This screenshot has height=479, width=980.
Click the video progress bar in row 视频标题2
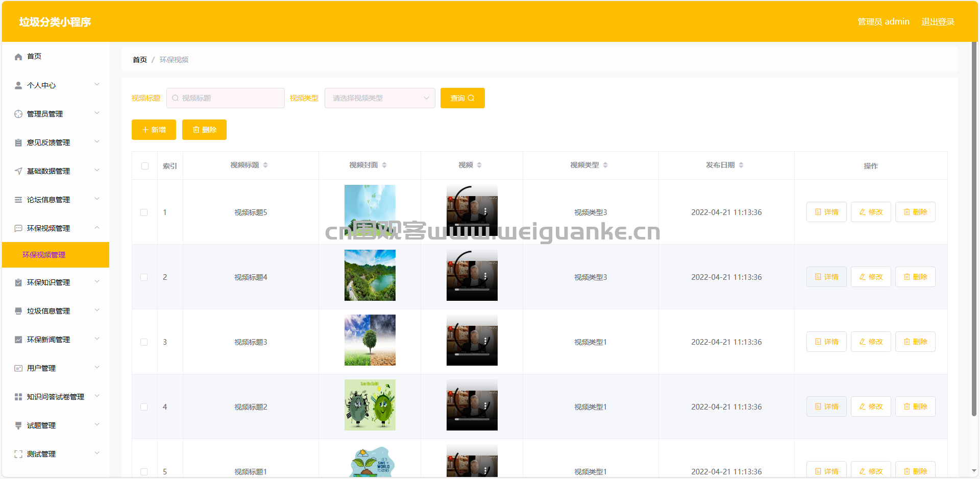click(472, 419)
